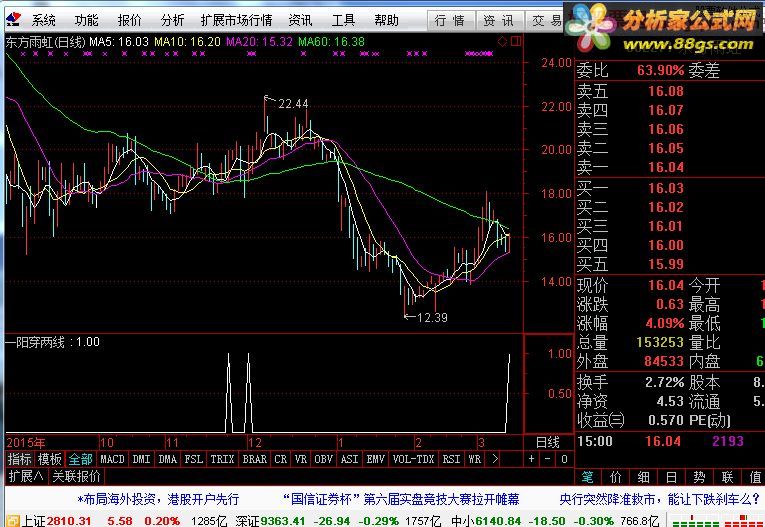This screenshot has height=527, width=765.
Task: Select the 势 tab in the quote panel
Action: [x=699, y=477]
